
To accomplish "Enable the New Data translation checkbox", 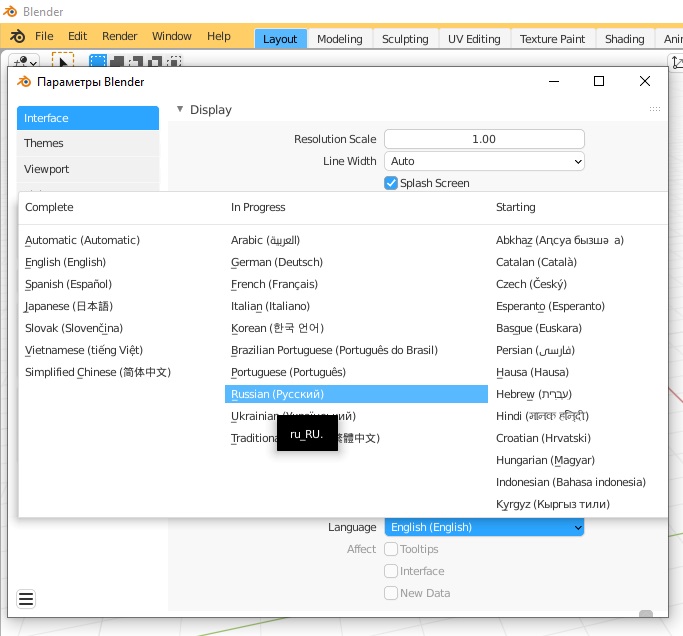I will (391, 593).
